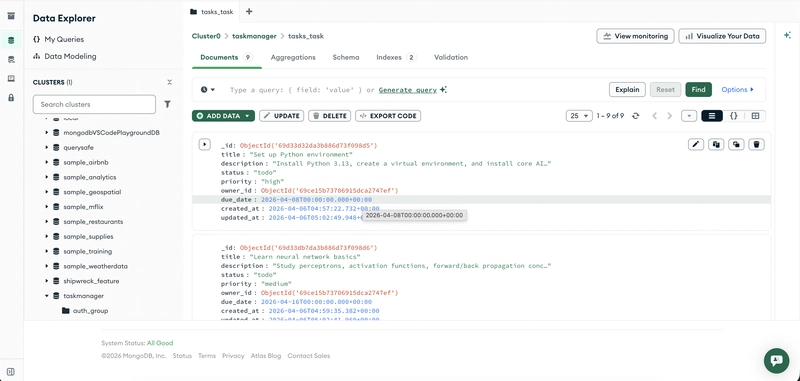Click the Explain button
The width and height of the screenshot is (800, 381).
point(627,90)
